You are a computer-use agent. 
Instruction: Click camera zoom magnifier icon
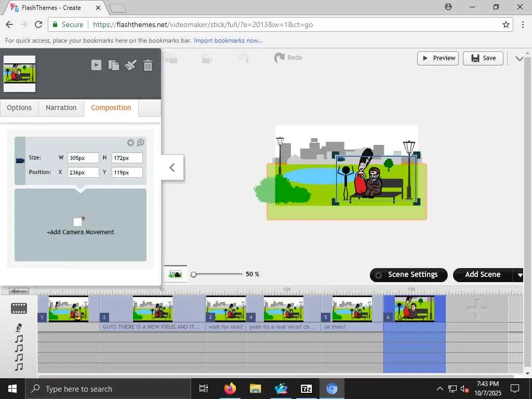[x=140, y=142]
